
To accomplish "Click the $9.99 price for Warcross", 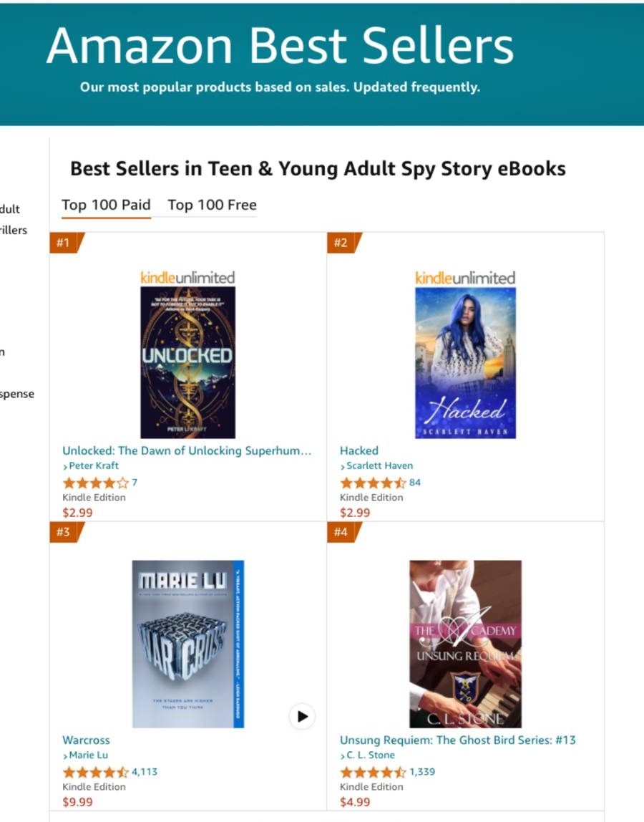I will click(x=77, y=802).
